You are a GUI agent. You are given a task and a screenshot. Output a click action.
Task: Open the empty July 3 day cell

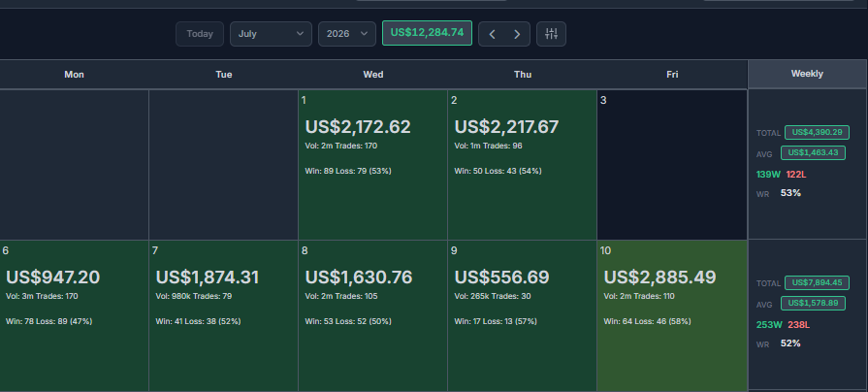pyautogui.click(x=672, y=164)
